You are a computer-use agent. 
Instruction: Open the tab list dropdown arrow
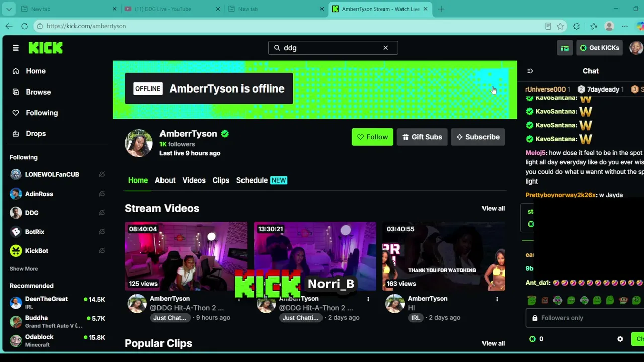[x=9, y=9]
